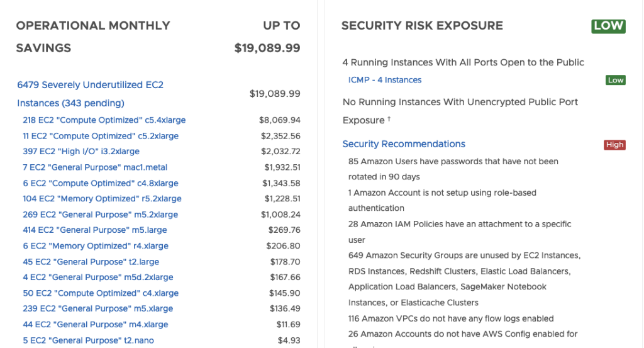Click the 4 EC2 General Purpose m5d.2xlarge link
The height and width of the screenshot is (348, 644).
[x=98, y=278]
